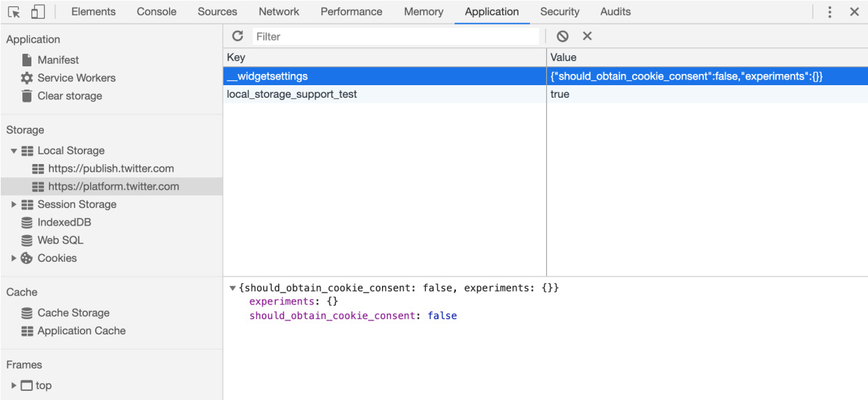Expand the Session Storage tree
Viewport: 868px width, 400px height.
click(14, 205)
